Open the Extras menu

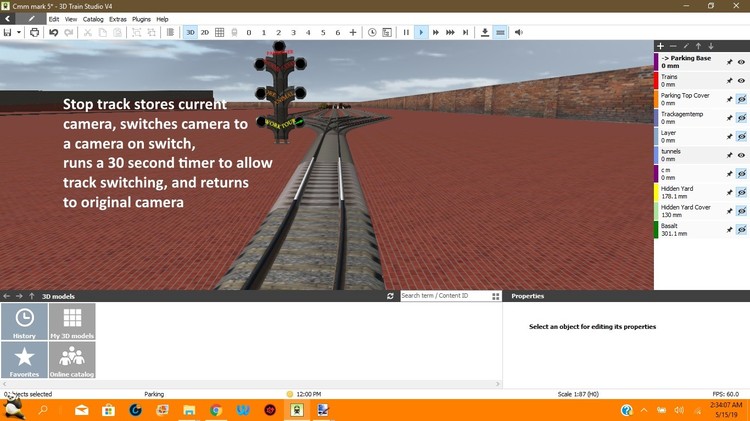(x=118, y=19)
